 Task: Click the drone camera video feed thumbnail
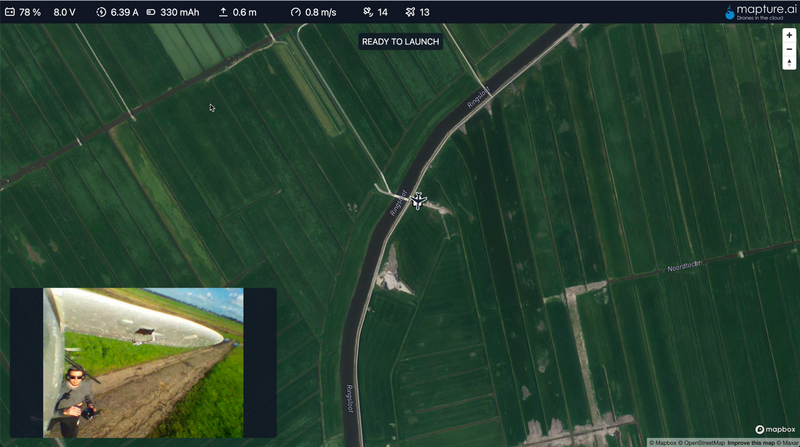pyautogui.click(x=143, y=362)
